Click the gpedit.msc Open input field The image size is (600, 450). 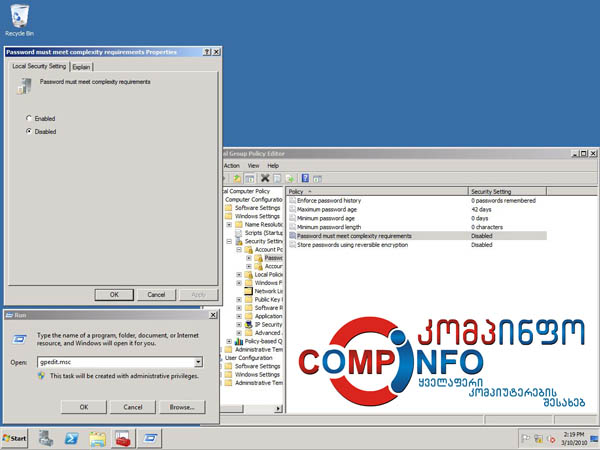(x=116, y=362)
